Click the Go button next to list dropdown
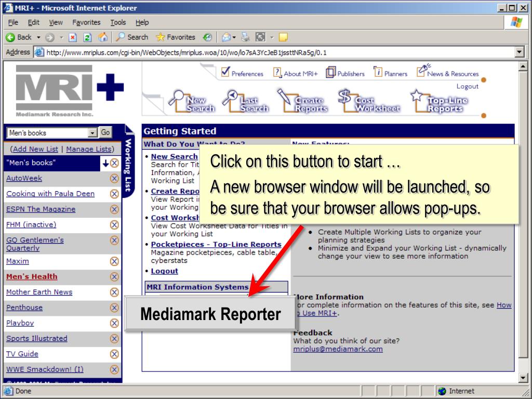 (x=105, y=132)
